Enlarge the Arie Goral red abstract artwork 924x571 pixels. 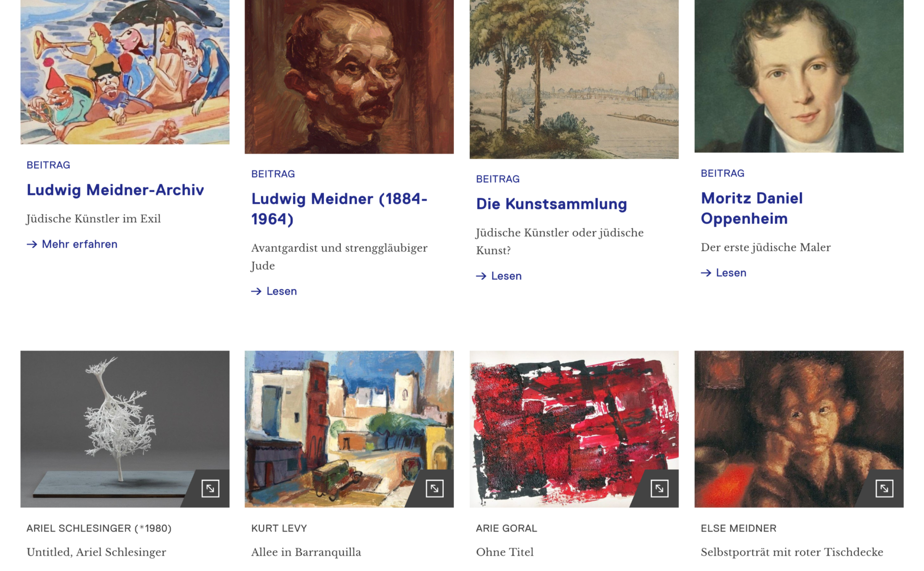click(x=659, y=488)
